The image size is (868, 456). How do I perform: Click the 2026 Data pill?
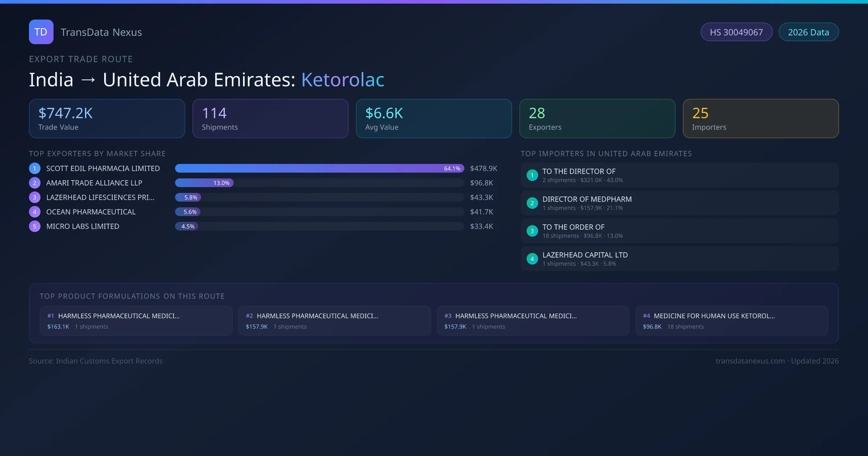click(x=808, y=32)
